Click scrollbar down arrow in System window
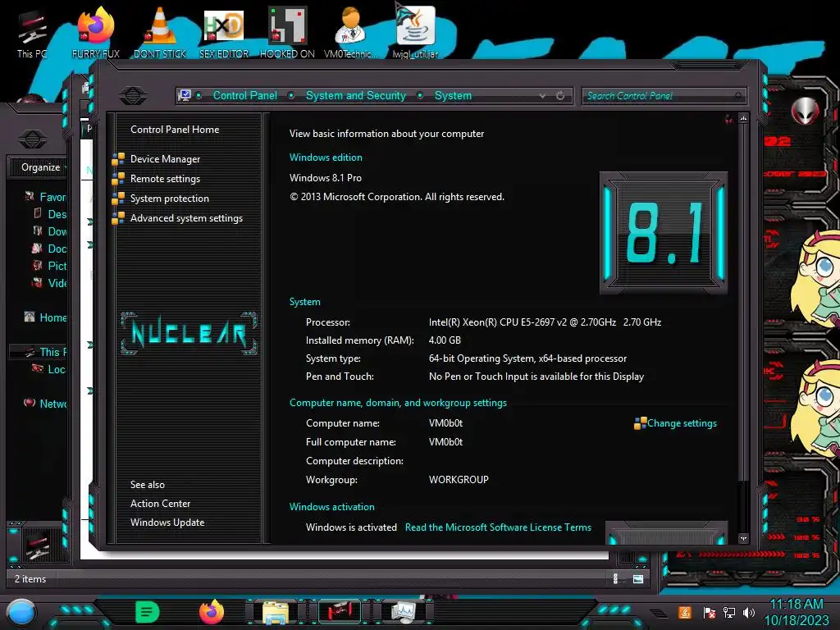This screenshot has height=630, width=840. click(743, 538)
